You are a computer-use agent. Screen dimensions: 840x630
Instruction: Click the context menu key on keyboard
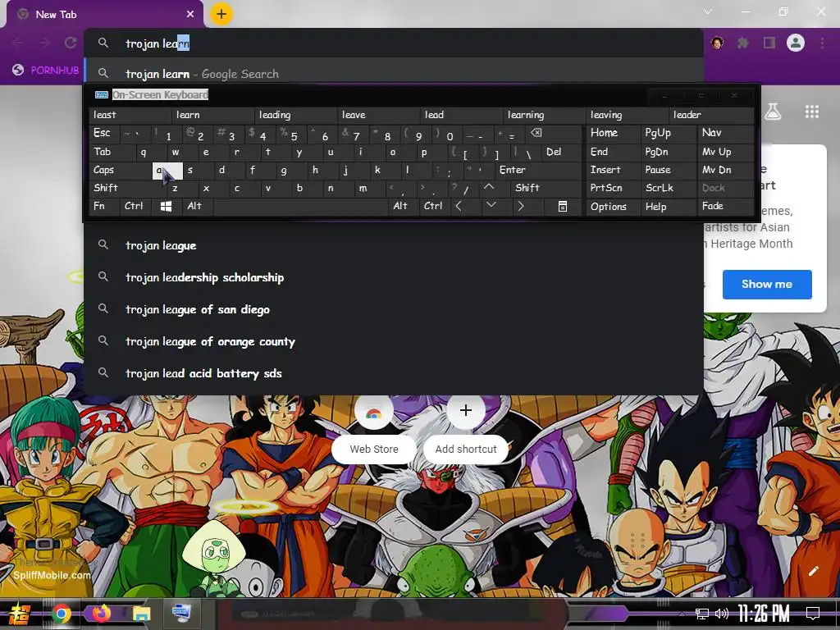(x=563, y=206)
